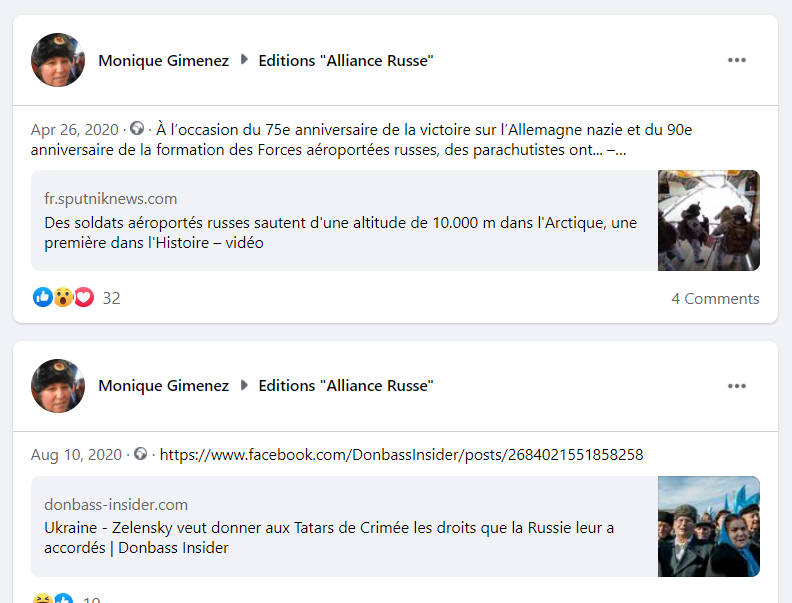This screenshot has width=792, height=603.
Task: Open Monique Gimenez profile from Aug 10 post
Action: tap(163, 386)
